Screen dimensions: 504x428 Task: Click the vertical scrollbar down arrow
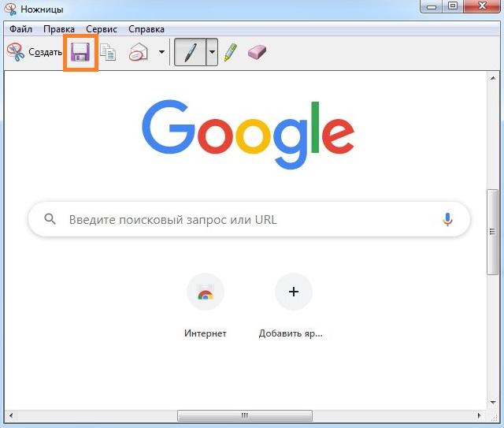(x=493, y=402)
